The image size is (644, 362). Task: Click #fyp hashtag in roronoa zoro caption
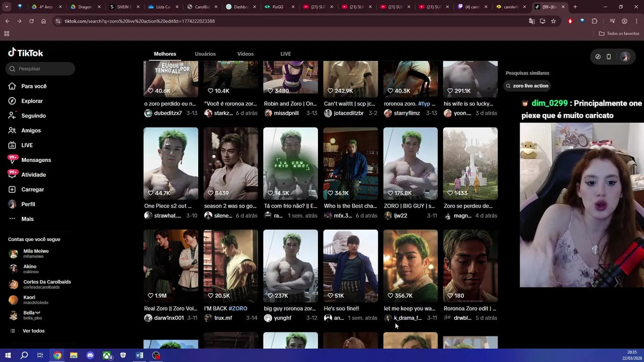click(424, 104)
